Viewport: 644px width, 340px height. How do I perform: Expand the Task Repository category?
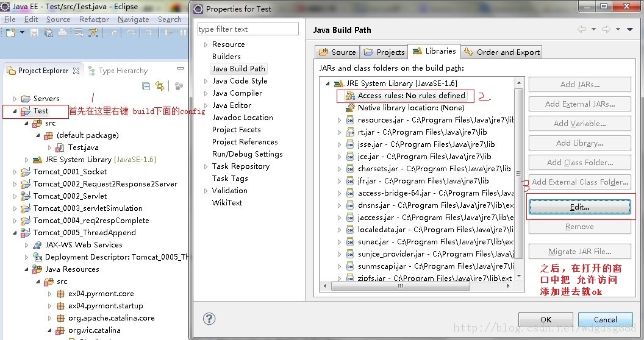point(206,166)
